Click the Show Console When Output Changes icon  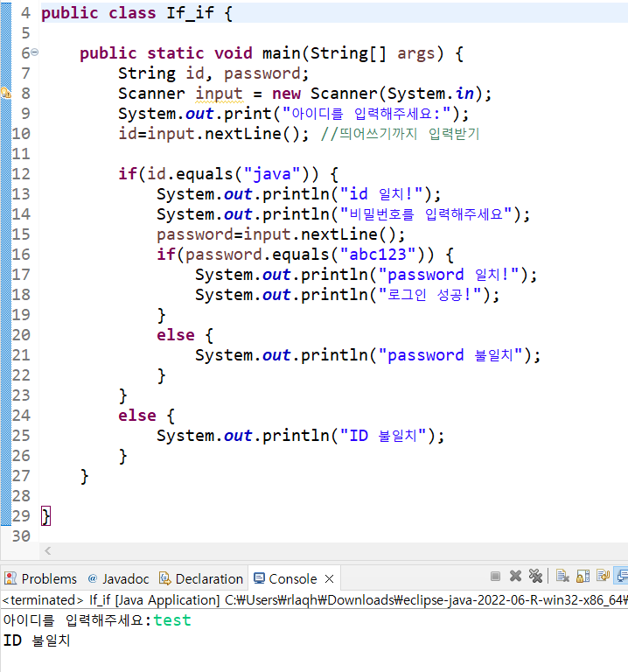[622, 577]
